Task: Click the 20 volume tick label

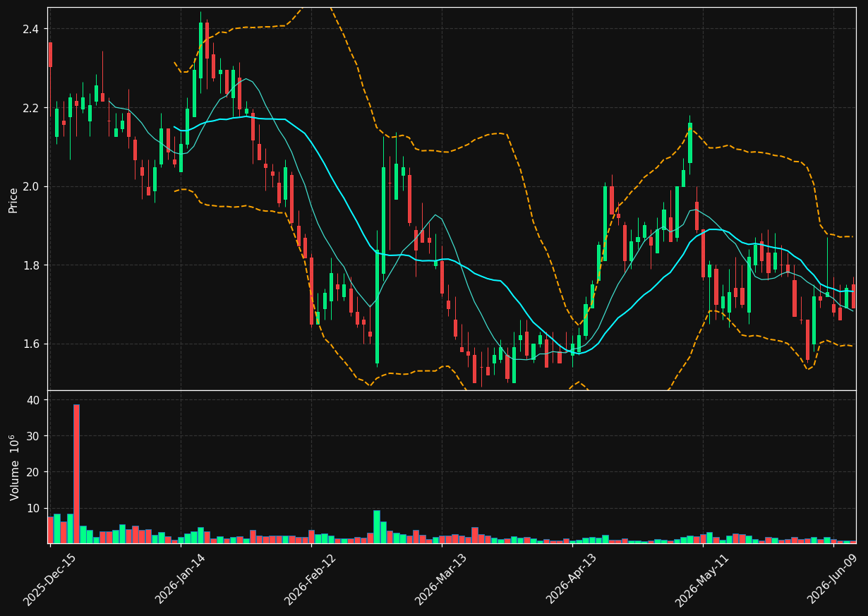Action: coord(32,472)
